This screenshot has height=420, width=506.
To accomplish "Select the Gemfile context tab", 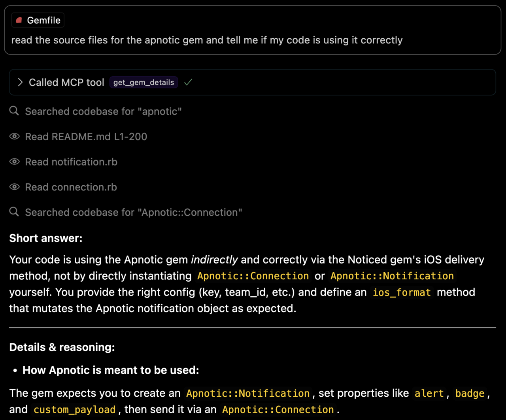I will [x=38, y=20].
